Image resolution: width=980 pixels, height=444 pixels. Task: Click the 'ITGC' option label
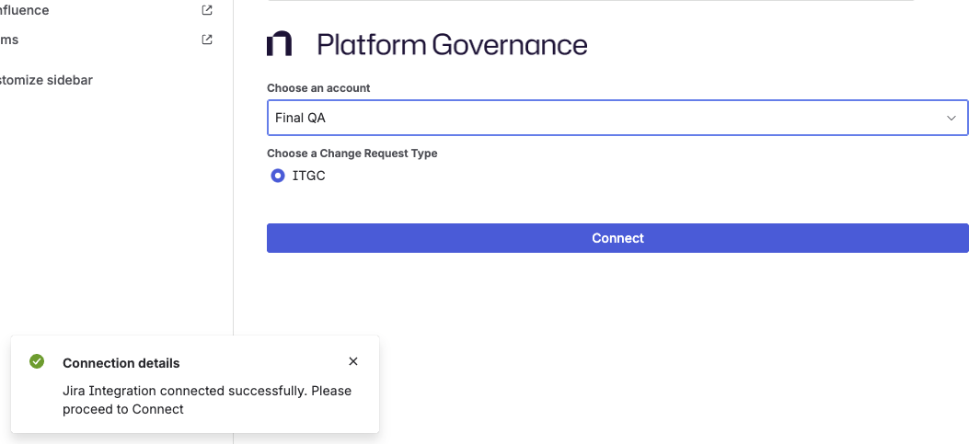click(x=309, y=176)
